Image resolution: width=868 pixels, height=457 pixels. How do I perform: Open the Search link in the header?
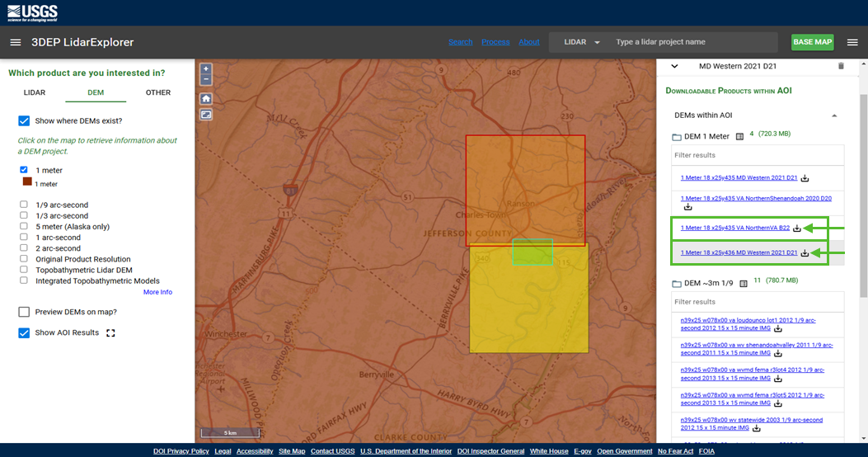(461, 42)
